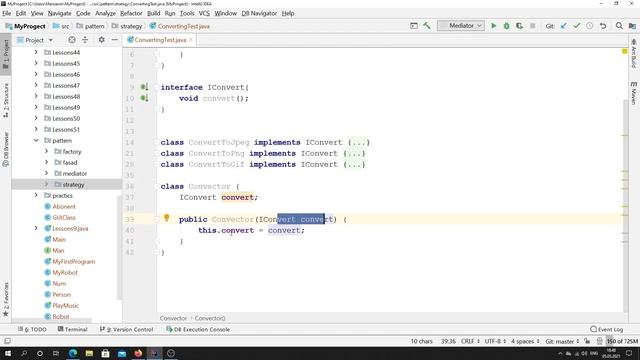Select the fasad folder in tree

(x=70, y=162)
